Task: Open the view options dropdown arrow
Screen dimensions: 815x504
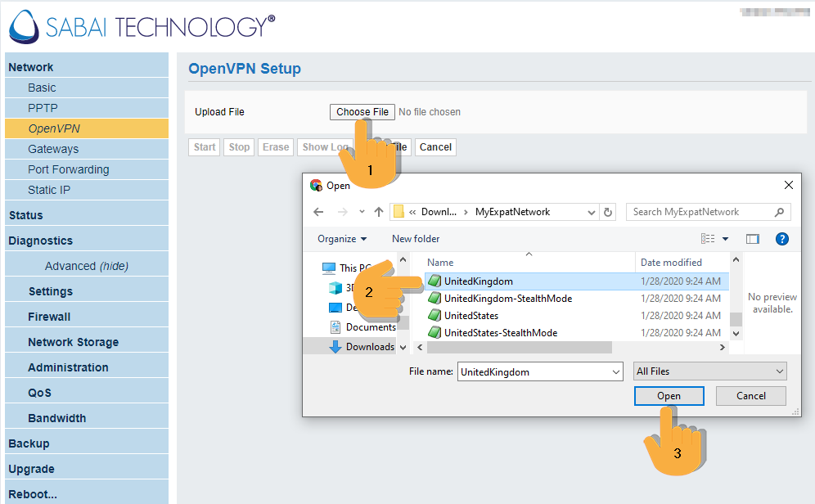Action: [725, 239]
